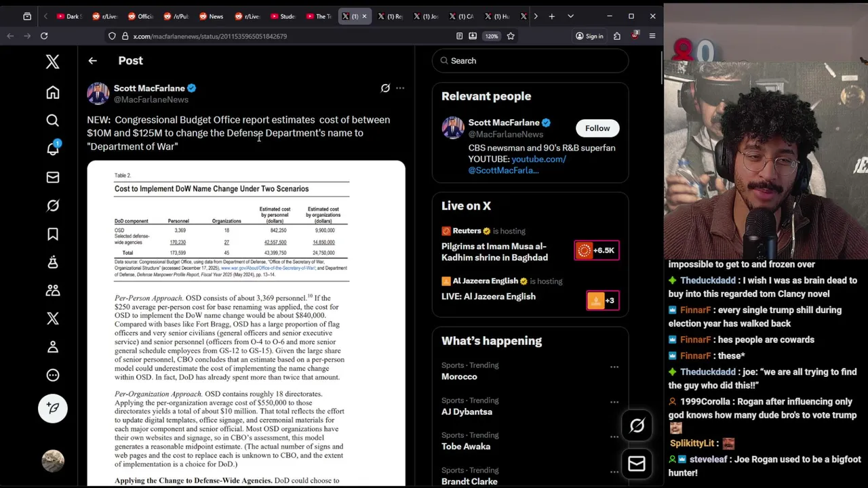Screen dimensions: 868x488
Task: Click the address bar URL
Action: coord(210,36)
